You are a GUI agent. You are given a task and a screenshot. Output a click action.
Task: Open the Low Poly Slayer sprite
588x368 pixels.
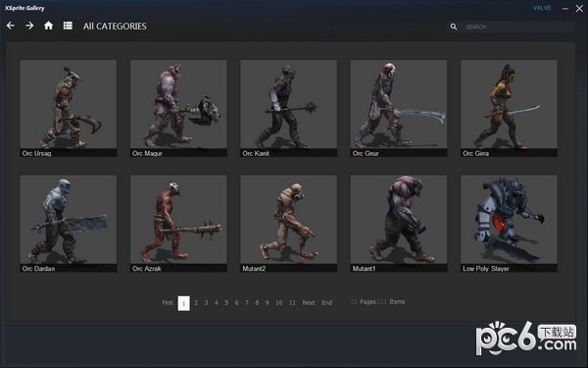[509, 224]
